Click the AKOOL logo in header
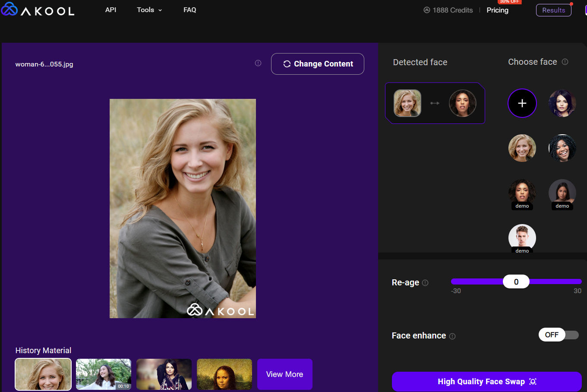Image resolution: width=587 pixels, height=392 pixels. (38, 9)
